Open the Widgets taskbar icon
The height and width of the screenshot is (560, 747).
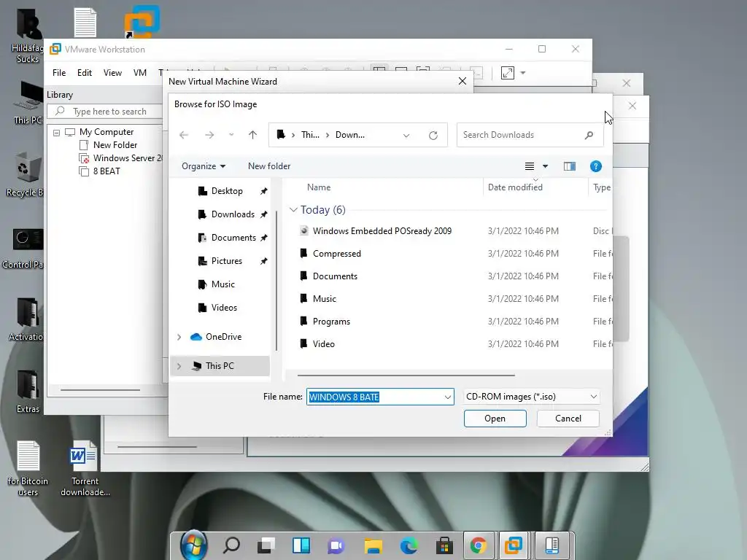click(x=301, y=545)
